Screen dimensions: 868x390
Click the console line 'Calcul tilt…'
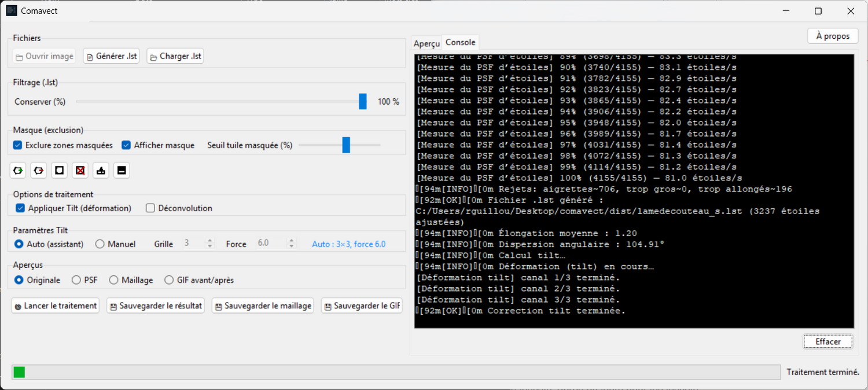491,255
